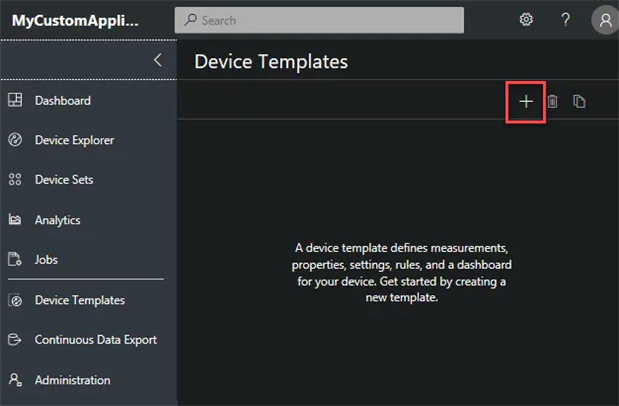Collapse the left navigation pane
This screenshot has height=406, width=619.
coord(157,60)
